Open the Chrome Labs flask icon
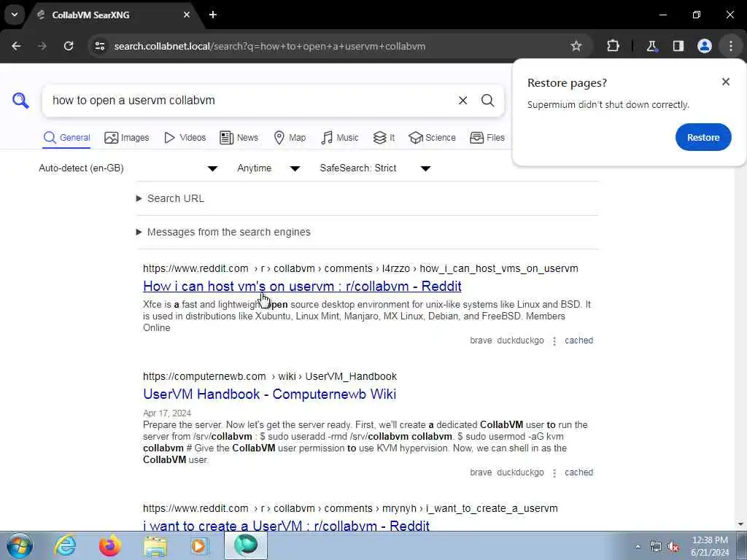This screenshot has height=560, width=747. tap(651, 46)
